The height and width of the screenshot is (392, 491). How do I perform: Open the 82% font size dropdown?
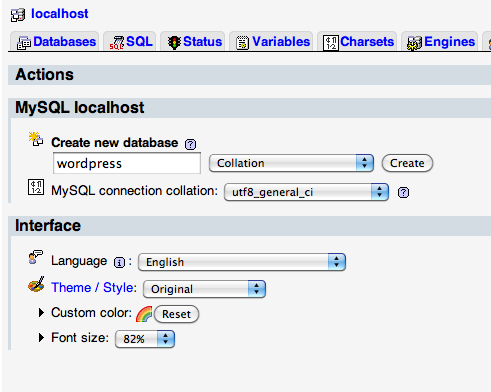145,339
